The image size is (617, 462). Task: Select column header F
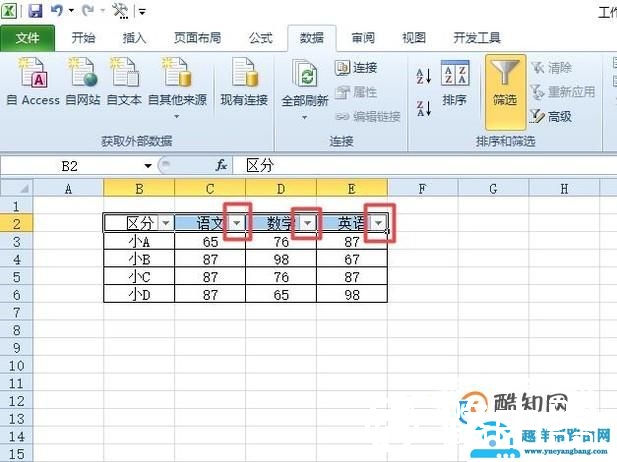(423, 188)
